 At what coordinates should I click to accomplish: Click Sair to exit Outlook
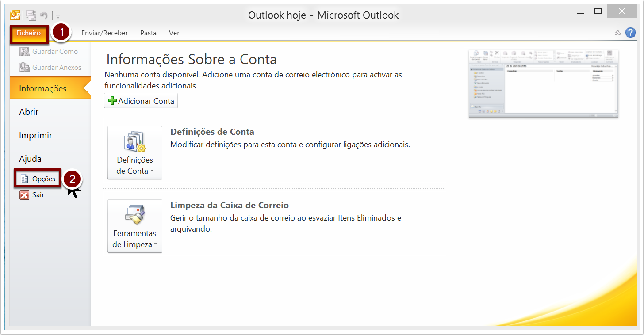[x=32, y=195]
